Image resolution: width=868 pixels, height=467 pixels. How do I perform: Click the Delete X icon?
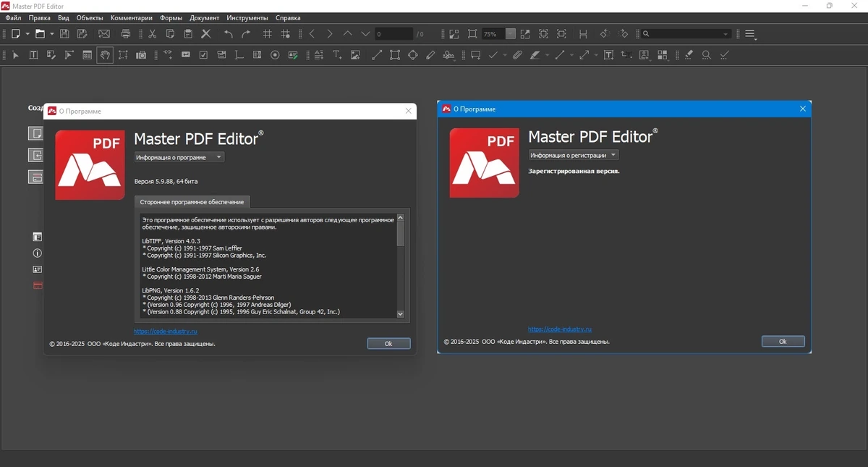pos(206,34)
